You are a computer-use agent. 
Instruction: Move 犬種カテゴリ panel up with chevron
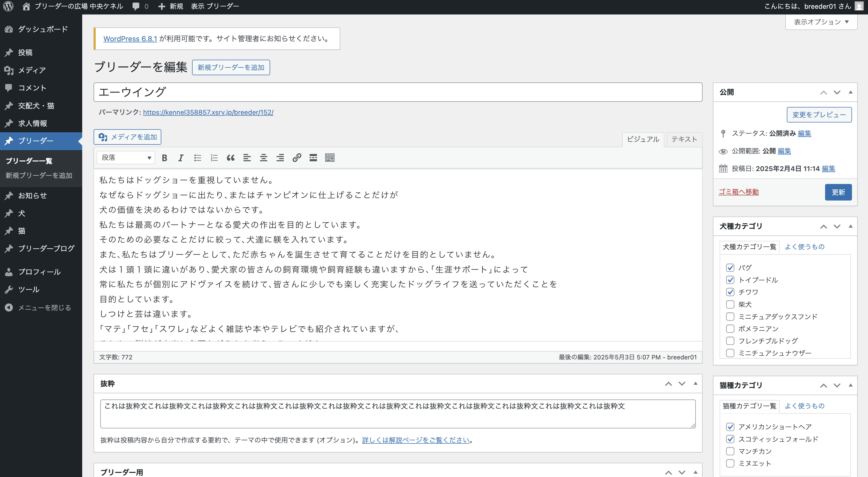coord(824,226)
